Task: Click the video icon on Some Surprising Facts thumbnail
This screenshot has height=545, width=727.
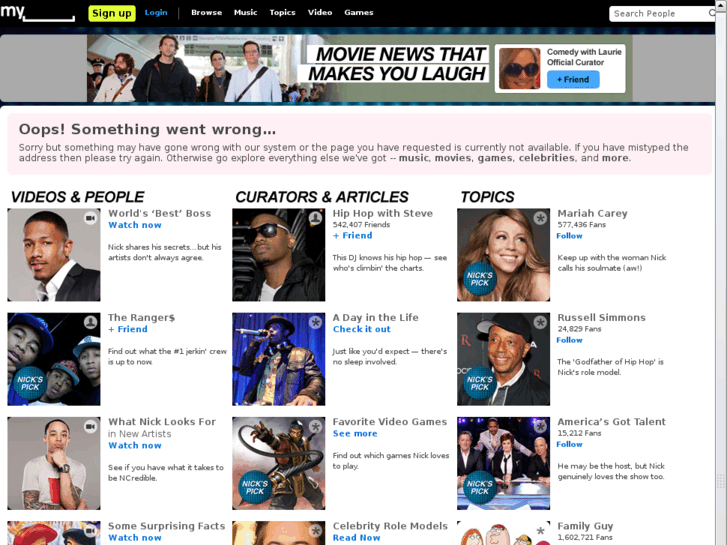Action: tap(90, 530)
